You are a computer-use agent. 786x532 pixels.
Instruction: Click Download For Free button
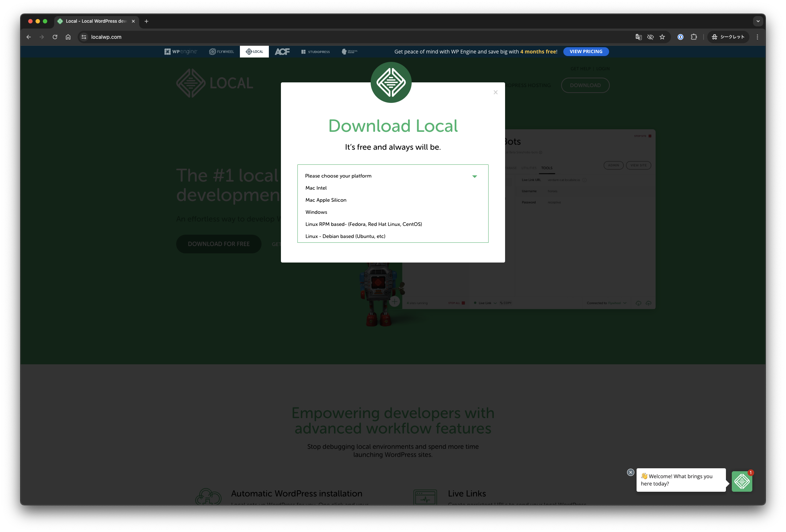(219, 244)
